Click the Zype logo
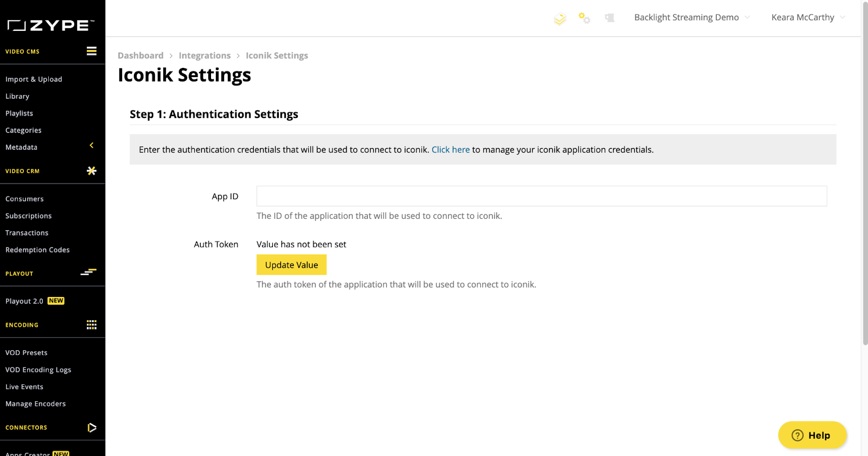This screenshot has height=456, width=868. tap(51, 26)
